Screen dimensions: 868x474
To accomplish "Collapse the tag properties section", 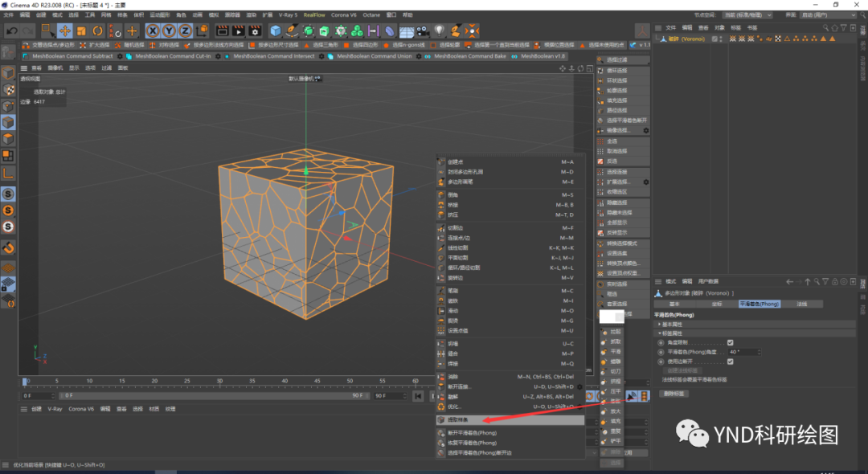I will pyautogui.click(x=755, y=333).
